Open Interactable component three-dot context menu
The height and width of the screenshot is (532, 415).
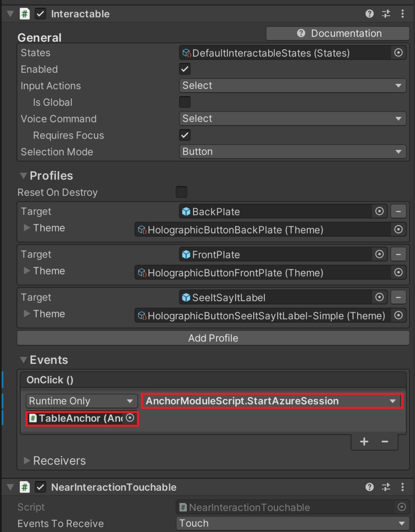[x=402, y=14]
